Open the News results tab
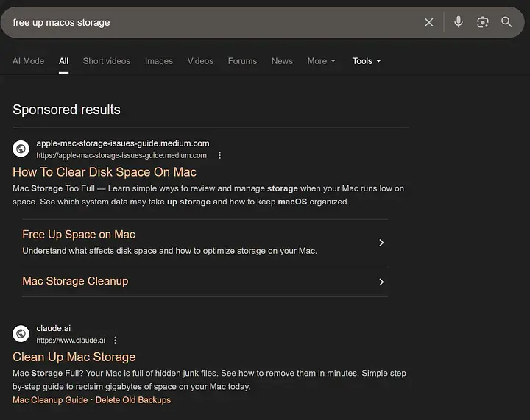This screenshot has height=420, width=530. pos(282,61)
